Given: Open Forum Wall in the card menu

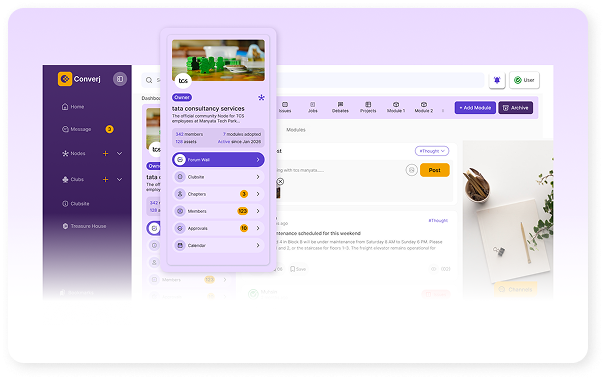Looking at the screenshot, I should pos(218,160).
